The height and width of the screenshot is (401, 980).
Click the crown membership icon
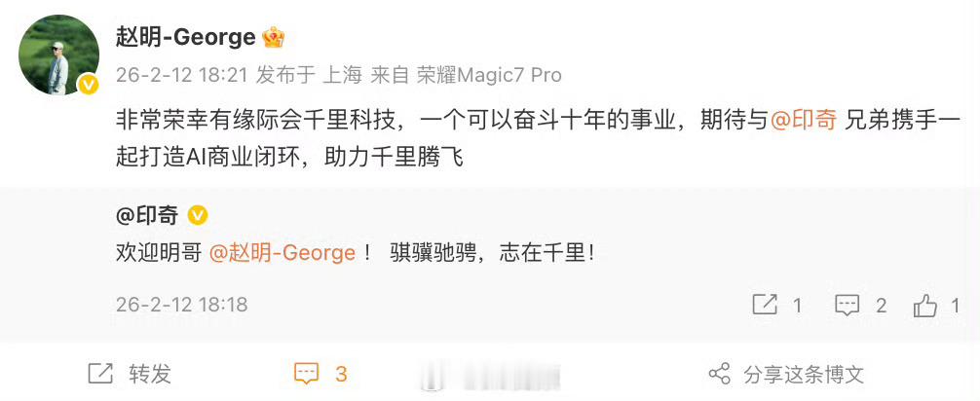[x=273, y=38]
